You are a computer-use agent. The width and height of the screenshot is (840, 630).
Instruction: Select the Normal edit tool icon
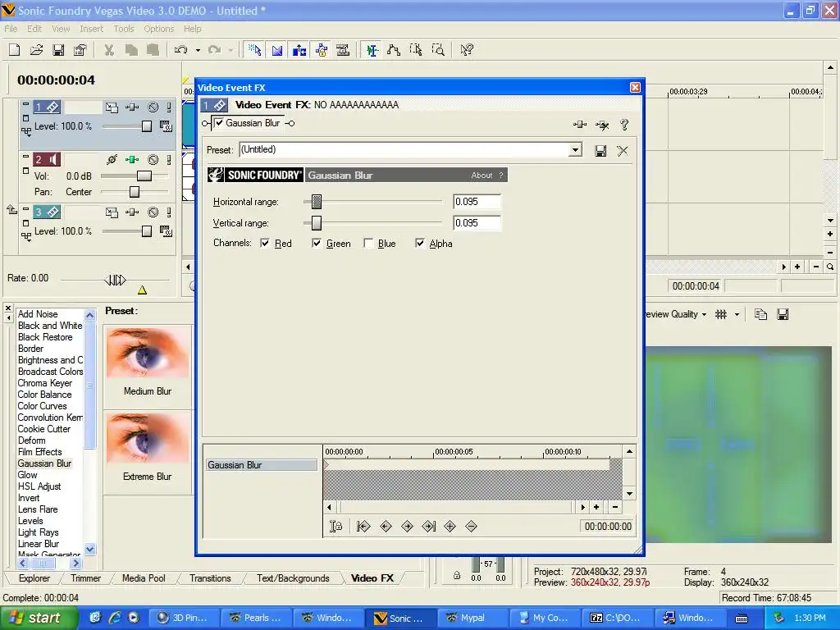(255, 50)
